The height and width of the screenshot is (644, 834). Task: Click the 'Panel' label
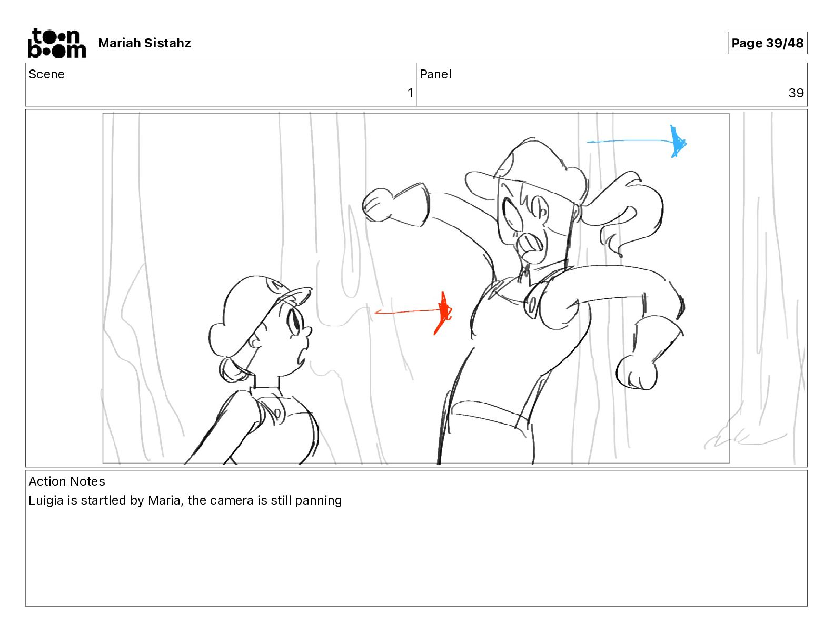(435, 74)
